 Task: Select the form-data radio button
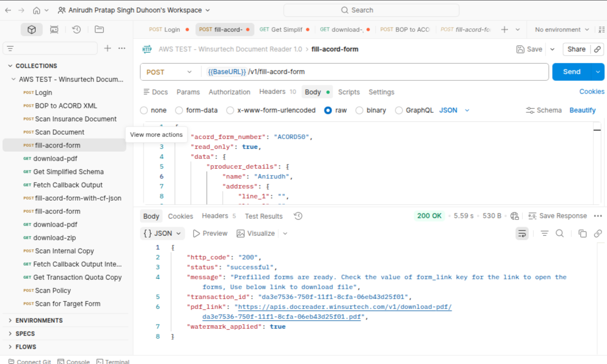coord(179,111)
